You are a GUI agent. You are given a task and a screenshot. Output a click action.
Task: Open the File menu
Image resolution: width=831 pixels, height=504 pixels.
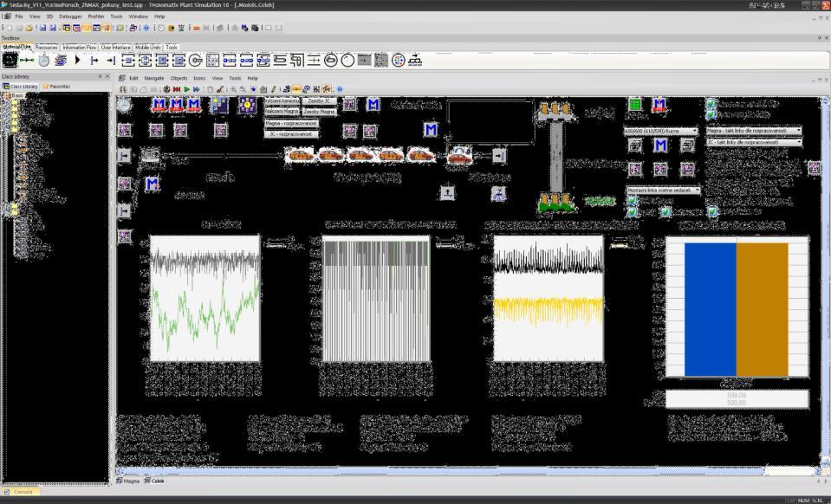click(x=19, y=16)
